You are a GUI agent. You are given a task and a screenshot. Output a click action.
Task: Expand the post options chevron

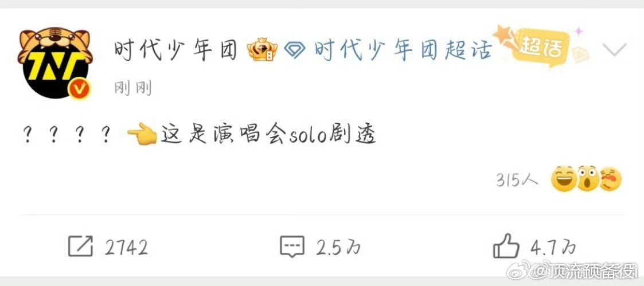(615, 50)
